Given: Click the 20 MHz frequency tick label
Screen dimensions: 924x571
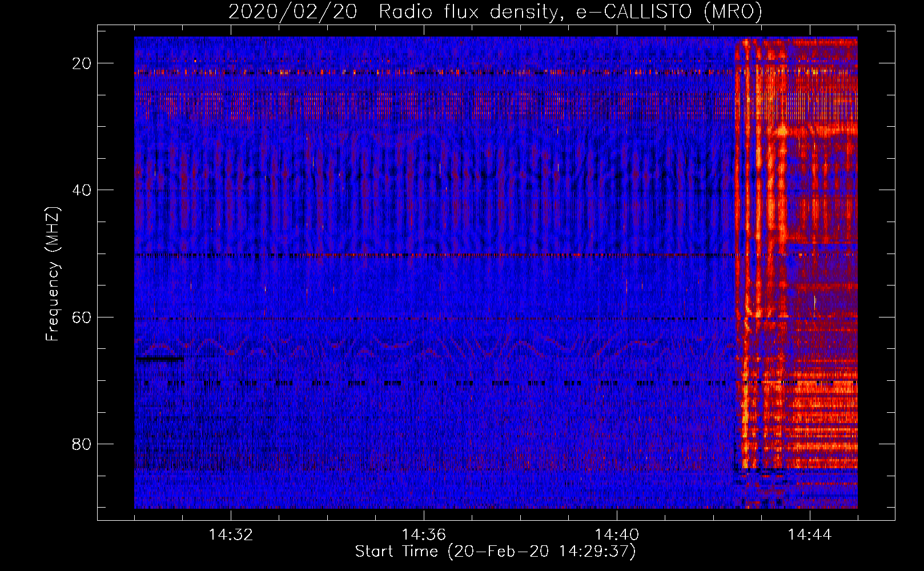Looking at the screenshot, I should (82, 63).
